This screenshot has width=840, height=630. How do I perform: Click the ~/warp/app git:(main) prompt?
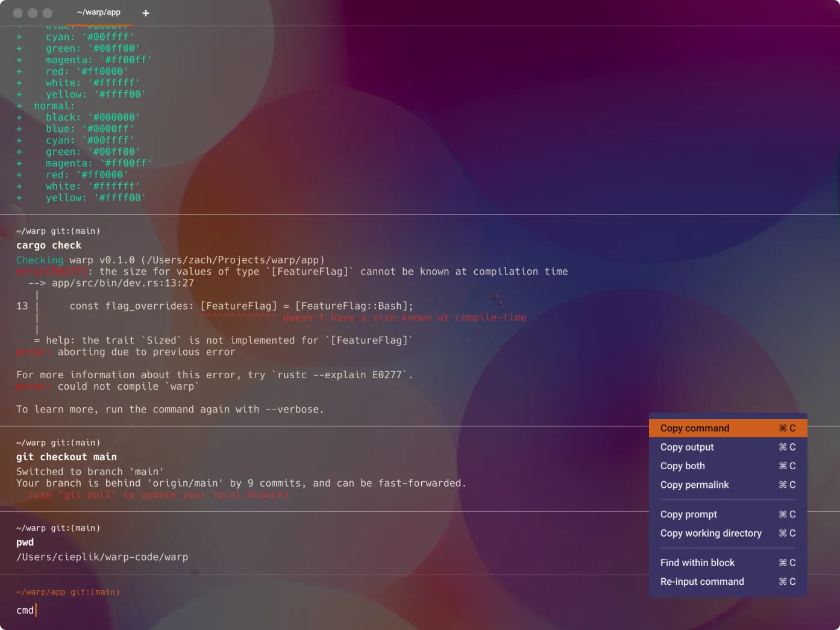coord(67,591)
